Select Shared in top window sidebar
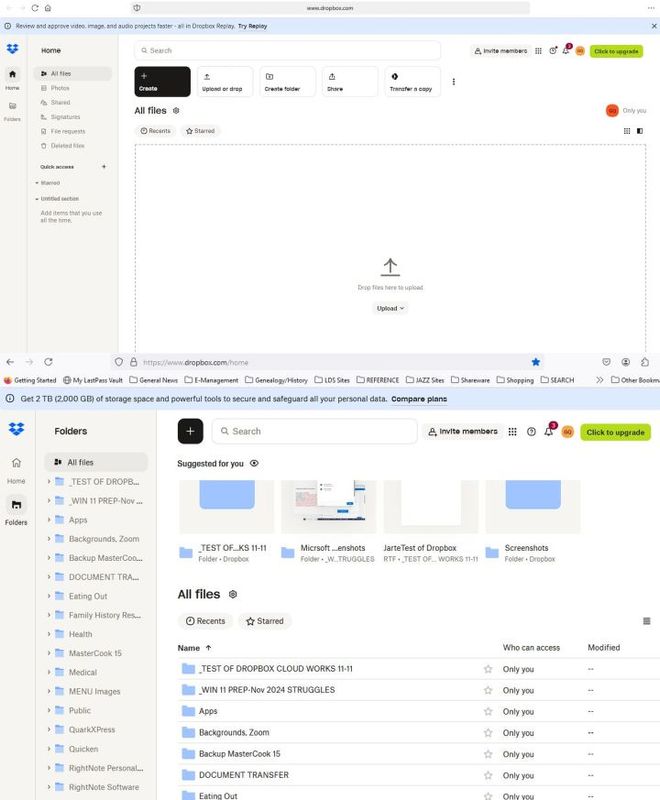This screenshot has height=800, width=660. 60,103
